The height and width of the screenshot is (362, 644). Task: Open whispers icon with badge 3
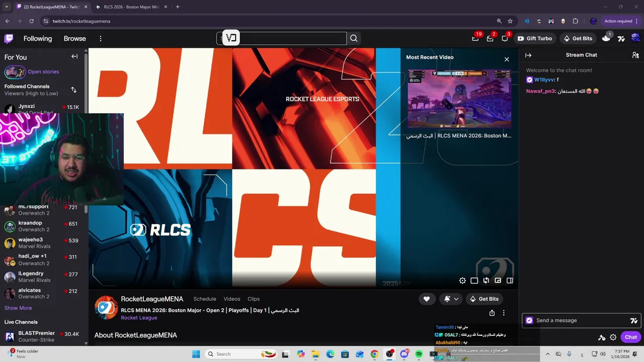[x=505, y=38]
